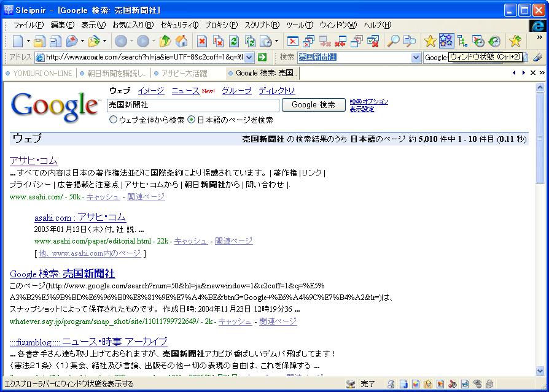Open the アサヒ・コム search result link

(x=34, y=161)
